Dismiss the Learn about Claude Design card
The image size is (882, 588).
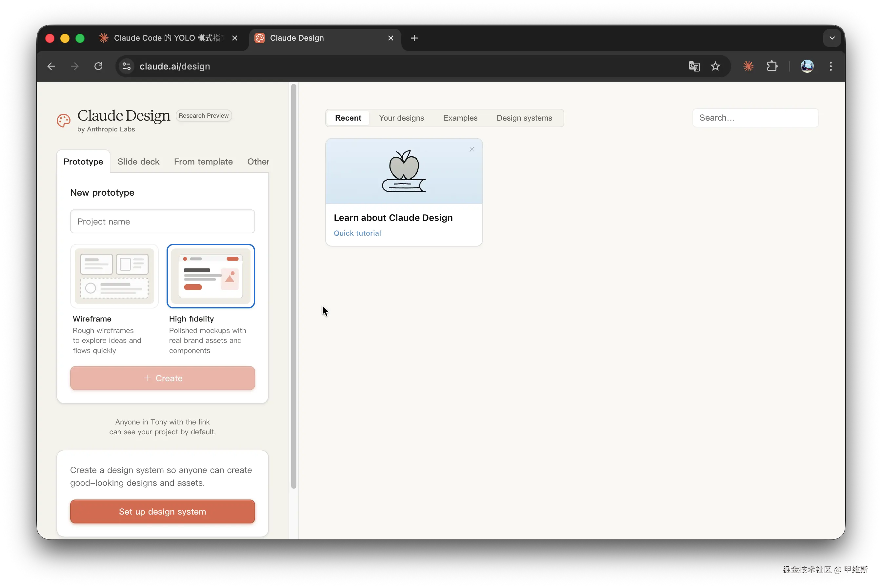(471, 149)
